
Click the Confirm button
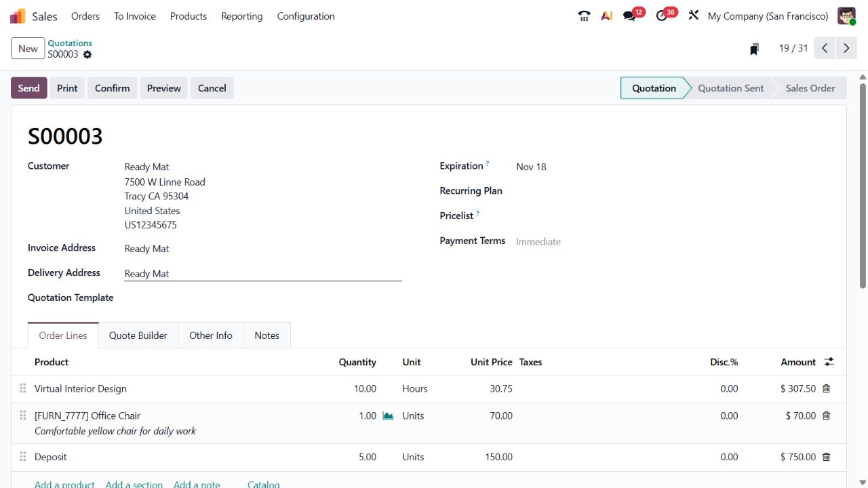coord(112,88)
